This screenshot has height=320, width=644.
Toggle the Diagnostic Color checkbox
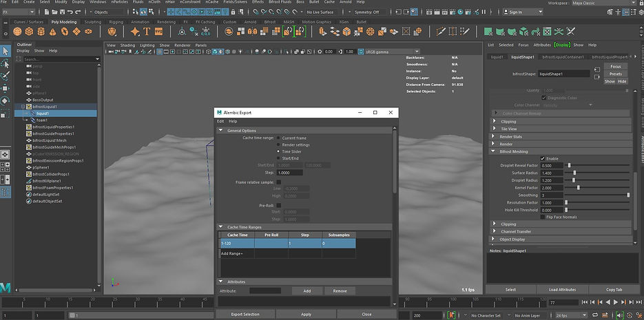click(x=544, y=98)
